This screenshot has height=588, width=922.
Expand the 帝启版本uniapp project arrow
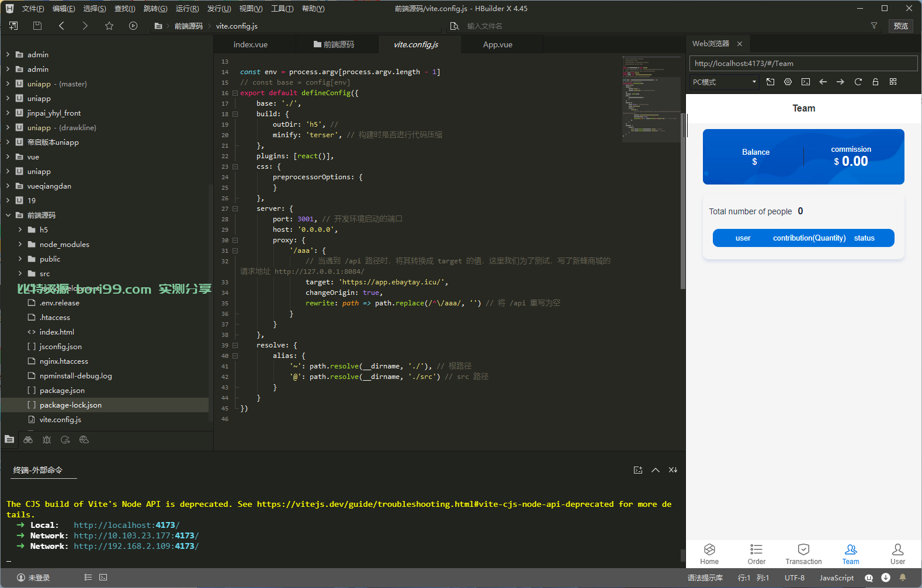8,142
